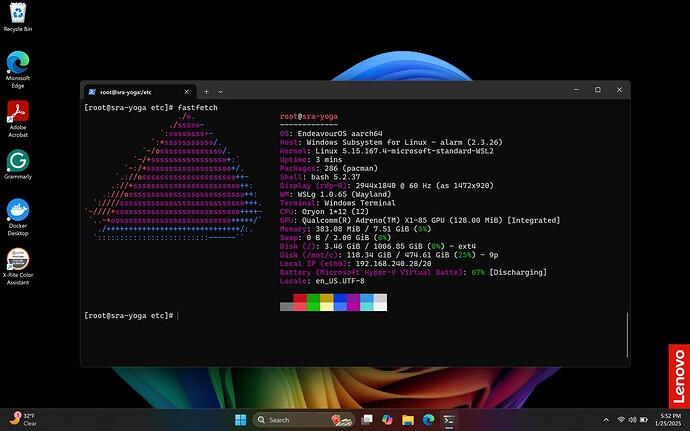Viewport: 690px width, 431px height.
Task: Open a new terminal tab with plus
Action: [206, 92]
